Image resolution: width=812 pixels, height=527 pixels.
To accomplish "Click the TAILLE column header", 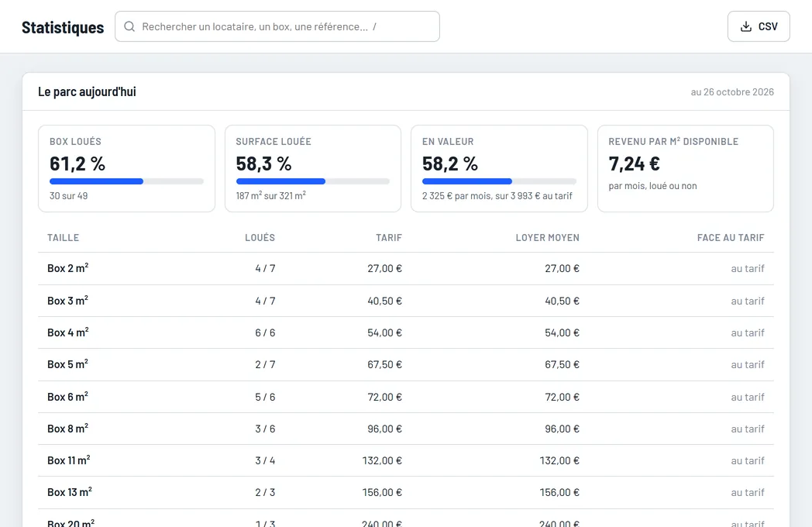I will point(64,238).
